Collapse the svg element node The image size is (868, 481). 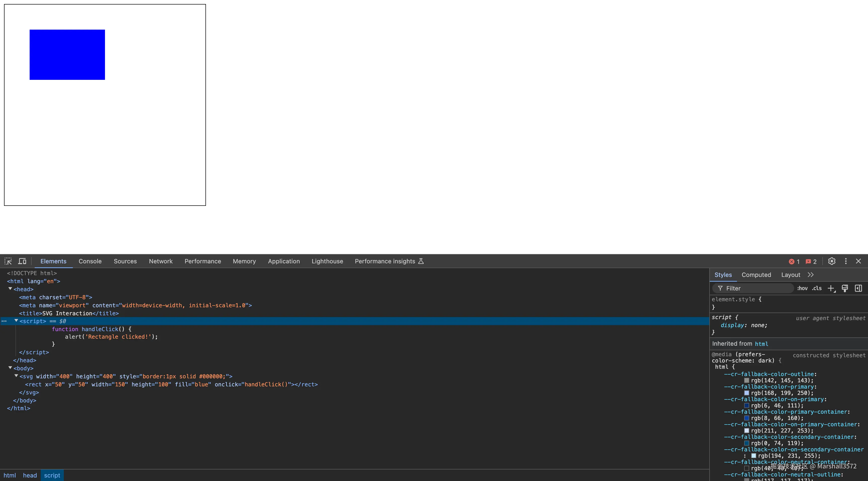[16, 376]
